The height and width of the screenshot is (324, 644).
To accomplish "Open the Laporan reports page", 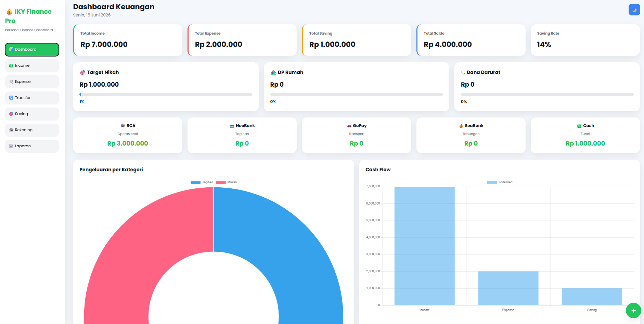I will coord(32,146).
